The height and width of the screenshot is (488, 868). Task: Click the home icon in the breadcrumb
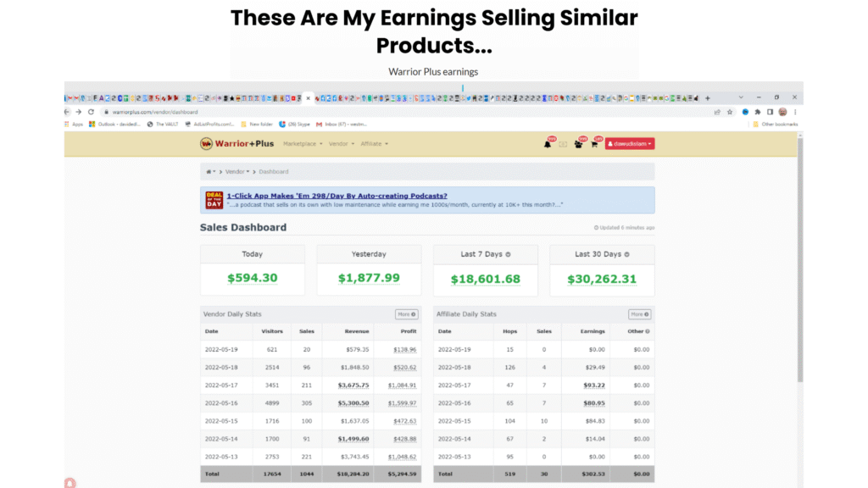(x=209, y=171)
